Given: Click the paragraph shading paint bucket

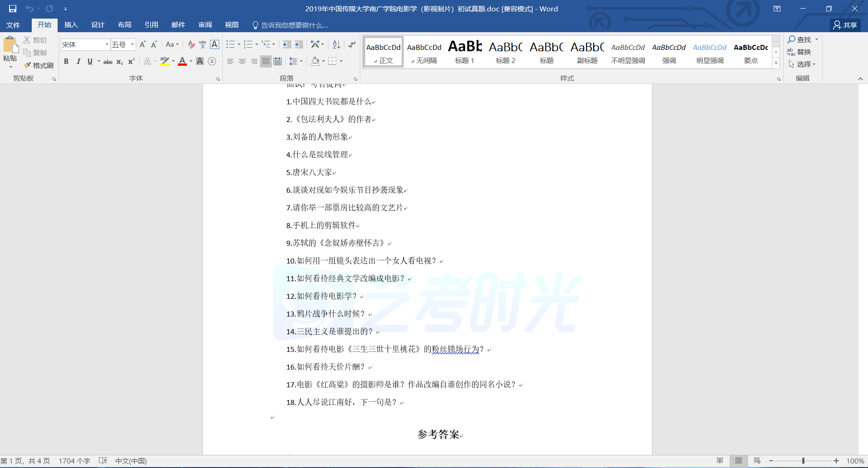Looking at the screenshot, I should [315, 61].
